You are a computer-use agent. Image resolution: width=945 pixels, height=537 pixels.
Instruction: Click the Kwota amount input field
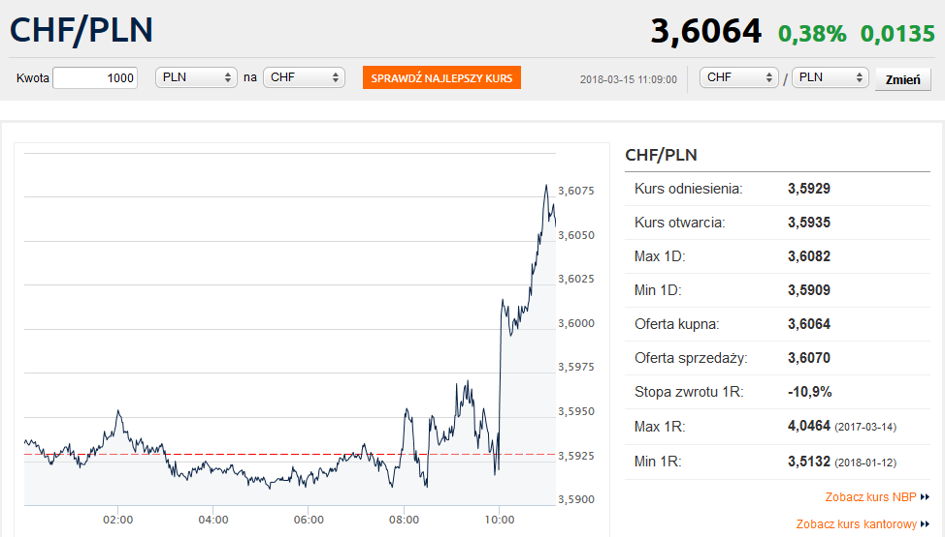tap(95, 78)
